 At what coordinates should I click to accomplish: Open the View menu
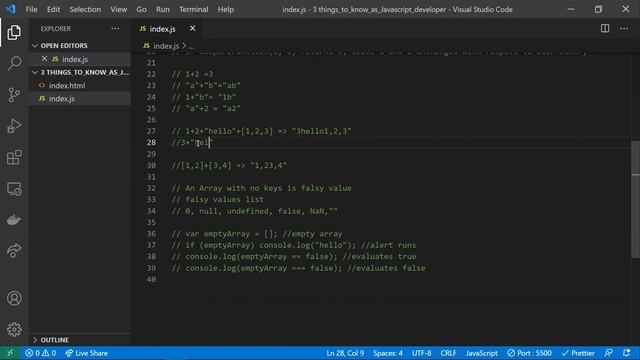coord(118,9)
